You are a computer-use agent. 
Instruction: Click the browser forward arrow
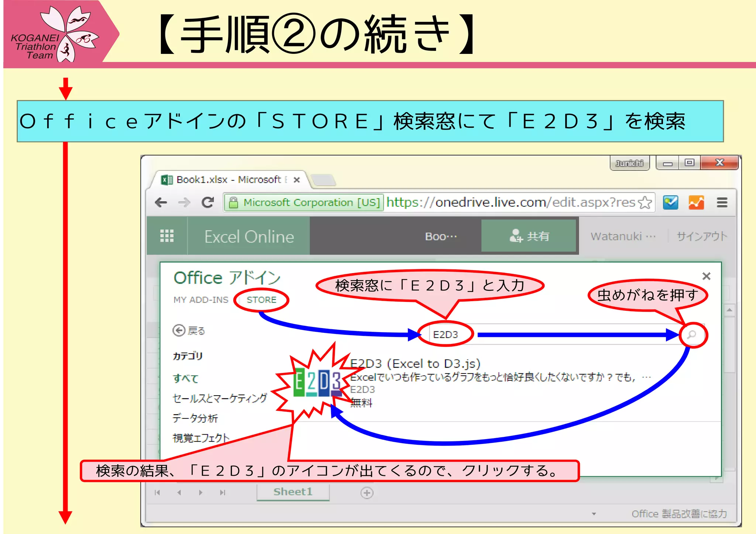pyautogui.click(x=184, y=202)
